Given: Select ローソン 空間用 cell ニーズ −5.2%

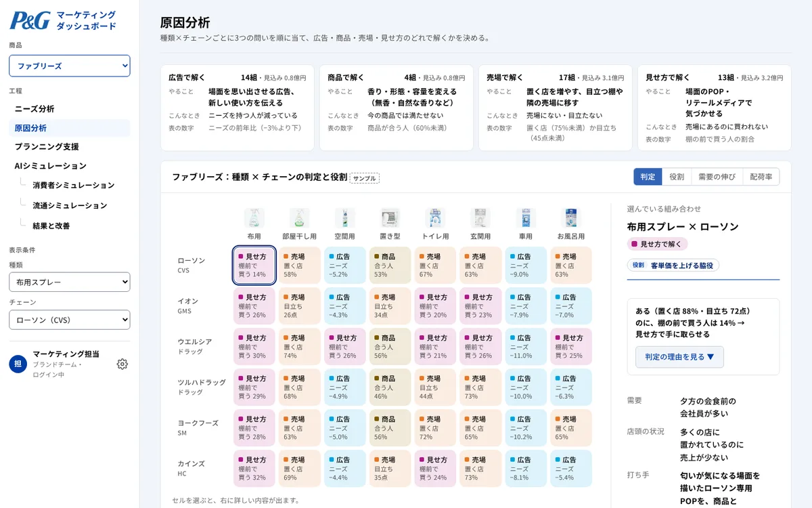Looking at the screenshot, I should tap(345, 266).
